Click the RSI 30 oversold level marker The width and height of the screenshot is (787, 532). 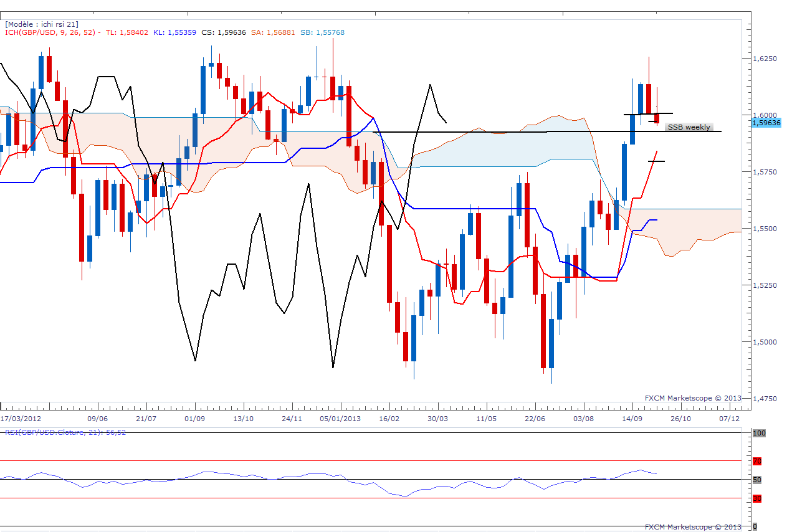click(757, 498)
